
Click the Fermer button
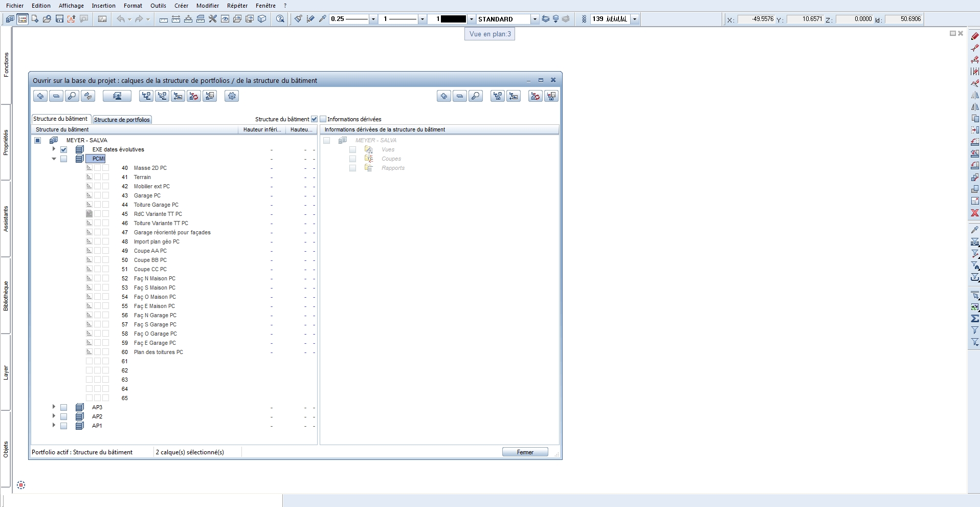coord(525,452)
